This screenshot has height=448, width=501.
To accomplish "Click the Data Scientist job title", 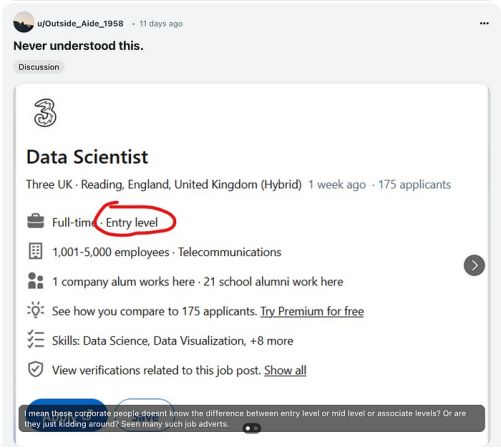I will coord(87,157).
